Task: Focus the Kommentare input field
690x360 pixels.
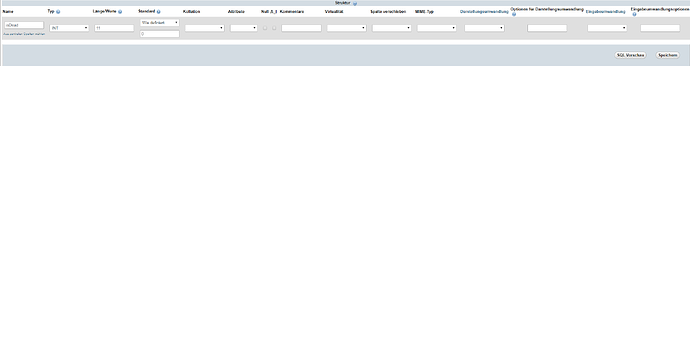Action: click(x=301, y=28)
